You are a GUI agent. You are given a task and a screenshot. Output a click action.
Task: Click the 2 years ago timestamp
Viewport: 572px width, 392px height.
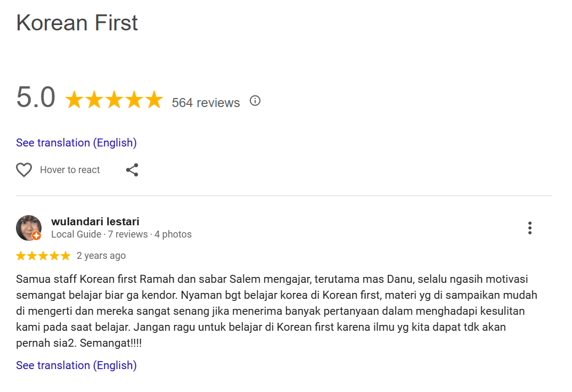coord(101,256)
